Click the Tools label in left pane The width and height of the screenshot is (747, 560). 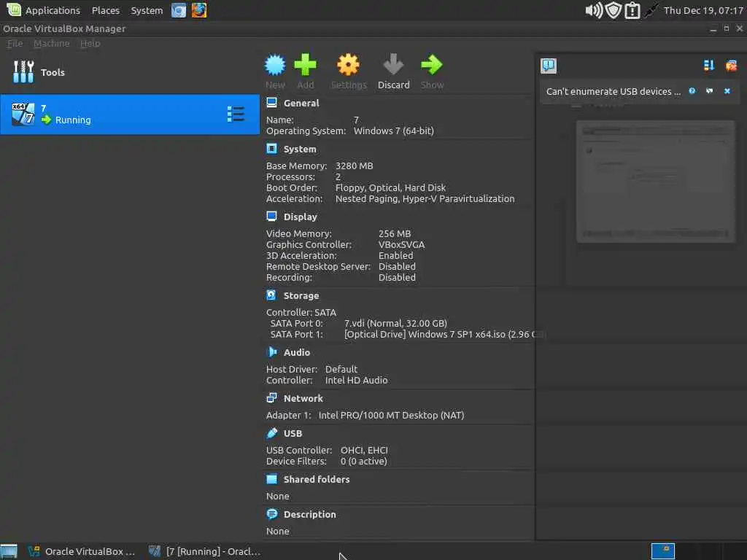[53, 72]
